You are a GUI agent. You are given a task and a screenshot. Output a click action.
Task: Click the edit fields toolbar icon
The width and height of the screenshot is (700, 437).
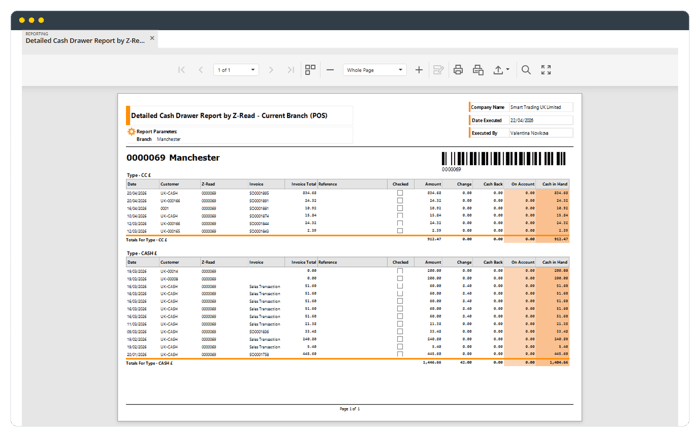click(x=438, y=70)
